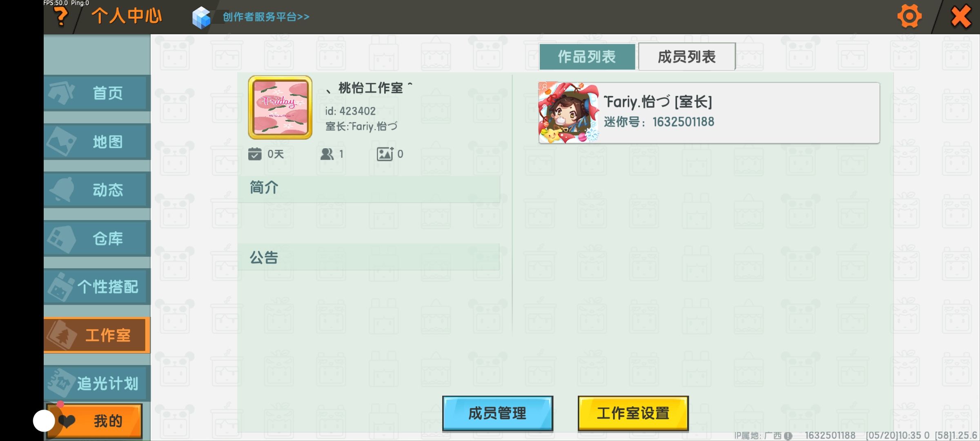This screenshot has height=441, width=980.
Task: Open 个性搭配 in the sidebar
Action: [97, 287]
